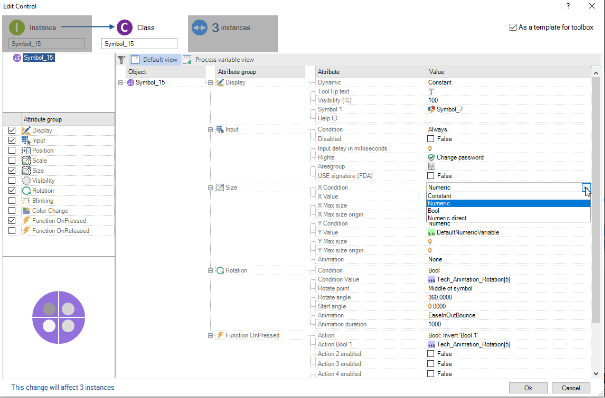Image resolution: width=605 pixels, height=398 pixels.
Task: Click the Areagroup value icon
Action: [431, 167]
